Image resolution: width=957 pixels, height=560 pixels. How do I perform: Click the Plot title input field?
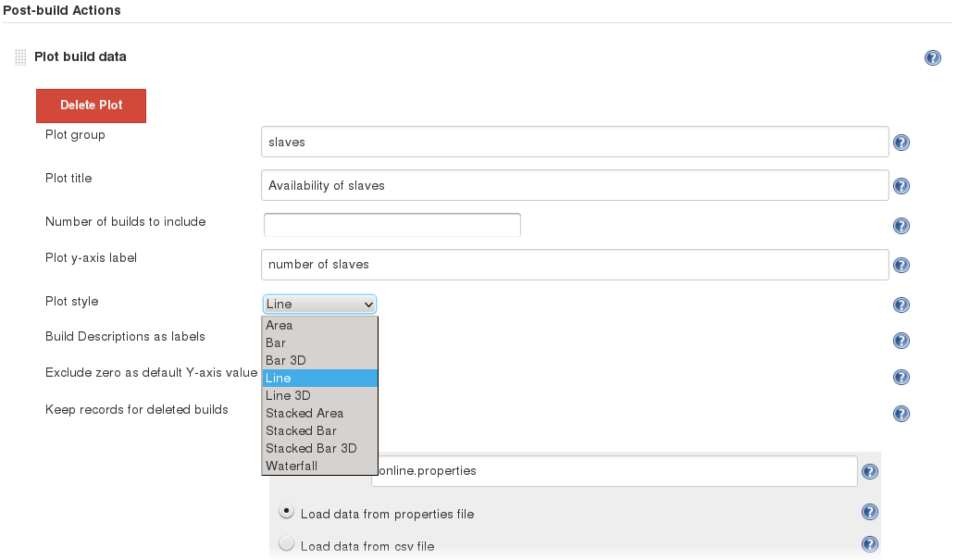(x=574, y=185)
